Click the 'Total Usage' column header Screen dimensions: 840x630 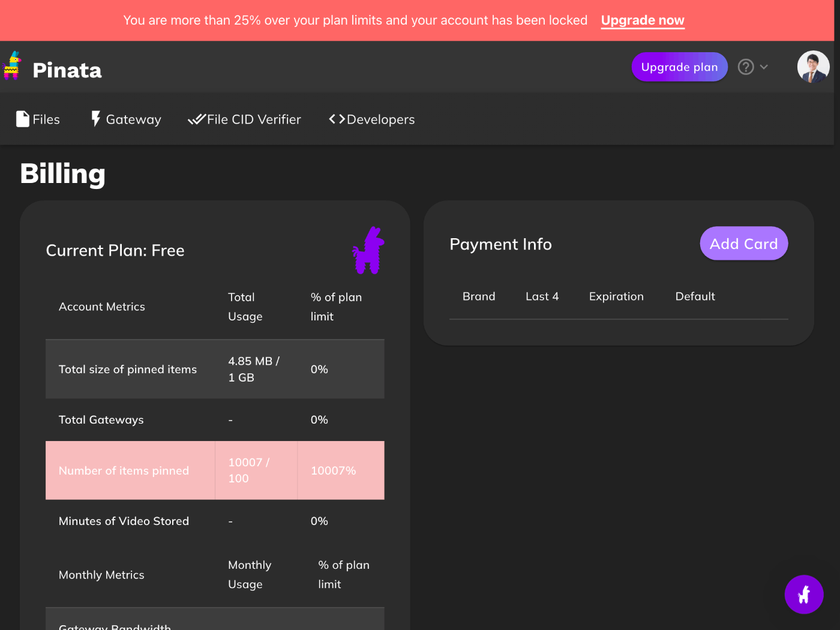point(245,307)
